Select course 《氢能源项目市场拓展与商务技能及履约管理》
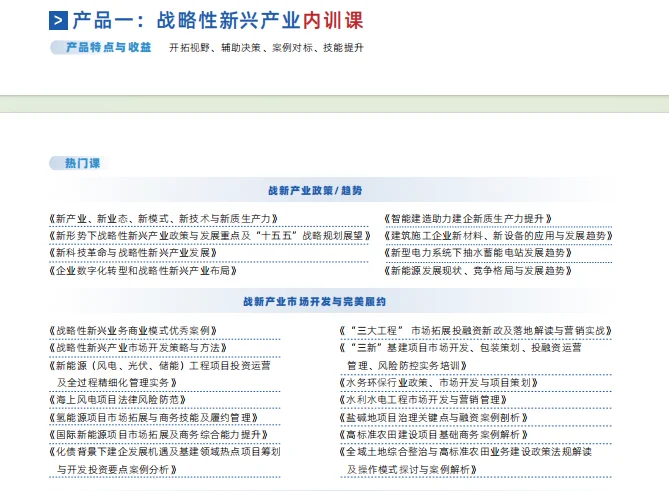This screenshot has height=491, width=669. pyautogui.click(x=154, y=418)
